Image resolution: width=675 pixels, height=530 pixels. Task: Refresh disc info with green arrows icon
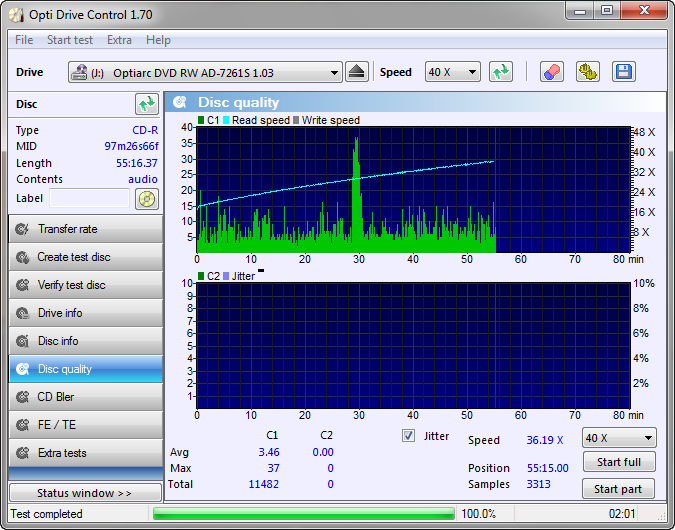pyautogui.click(x=147, y=104)
